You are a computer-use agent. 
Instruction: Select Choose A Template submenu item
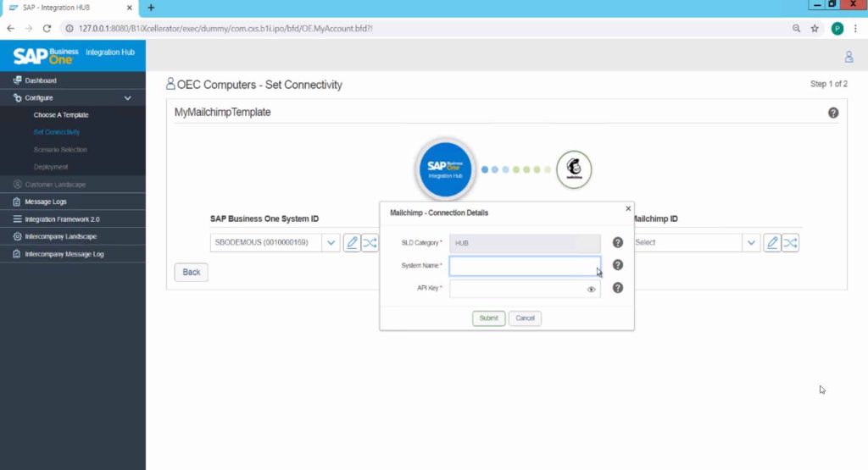pos(61,115)
